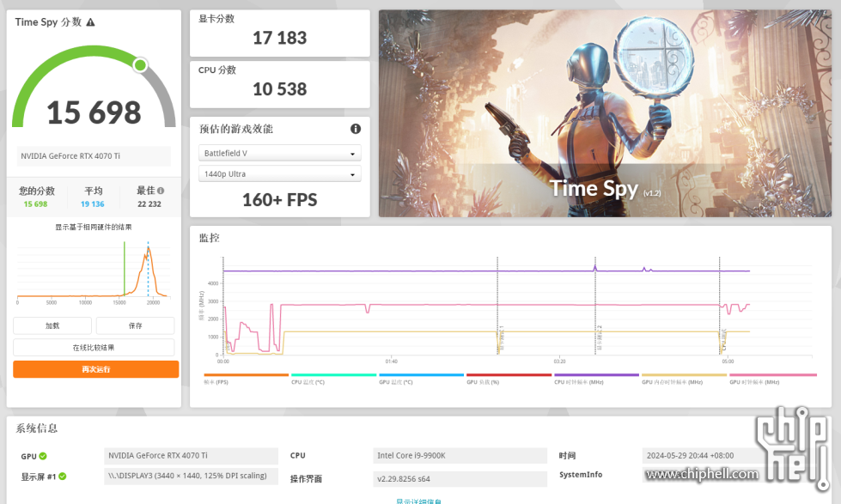Toggle the blue GPU 温度 legend bar
Screen dimensions: 841x504
[x=422, y=375]
